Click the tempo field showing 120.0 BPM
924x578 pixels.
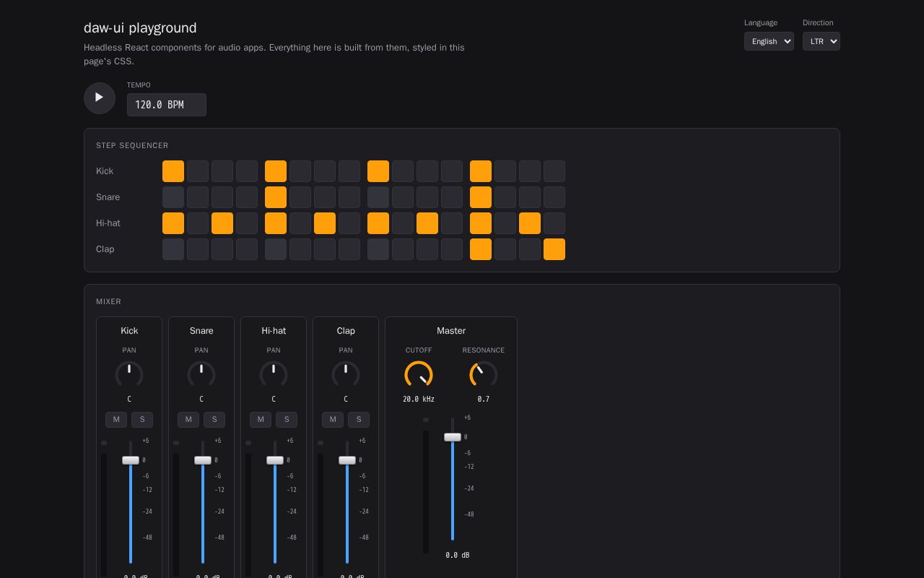tap(167, 105)
